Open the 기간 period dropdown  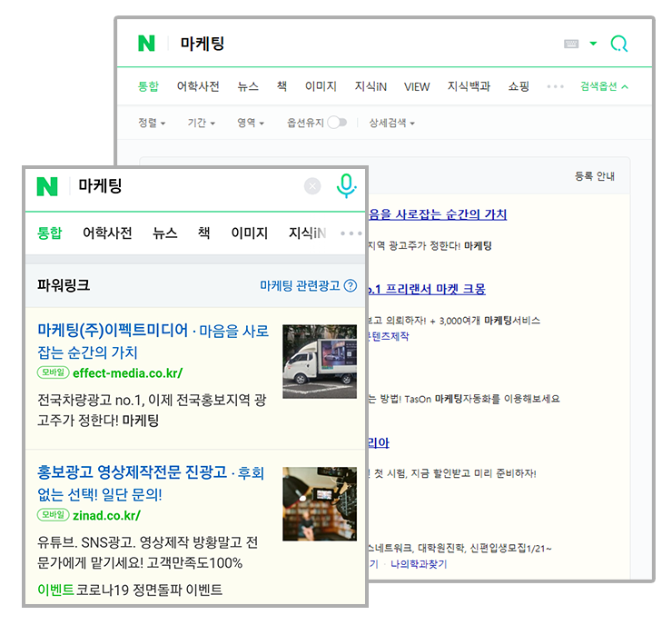[x=201, y=123]
